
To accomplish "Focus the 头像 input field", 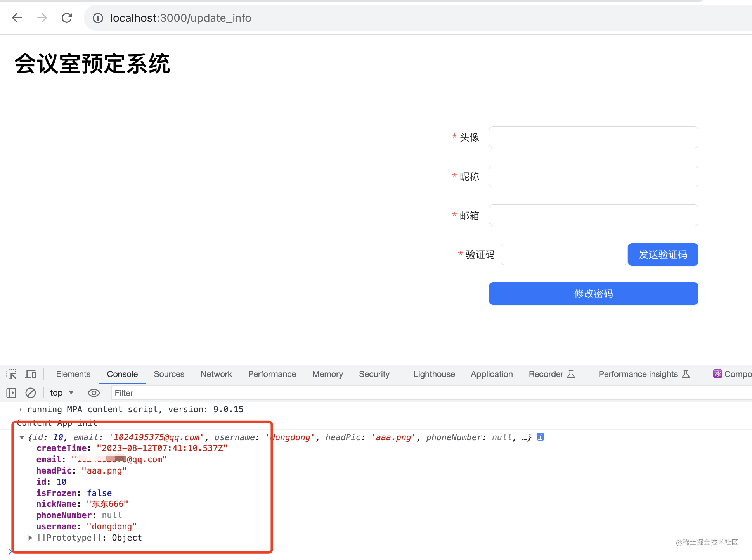I will (593, 137).
